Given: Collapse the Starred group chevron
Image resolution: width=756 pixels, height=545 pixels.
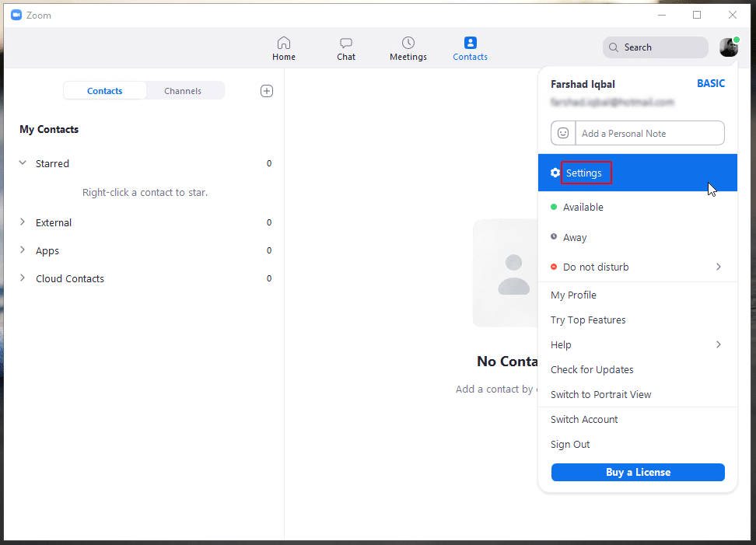Looking at the screenshot, I should click(23, 162).
